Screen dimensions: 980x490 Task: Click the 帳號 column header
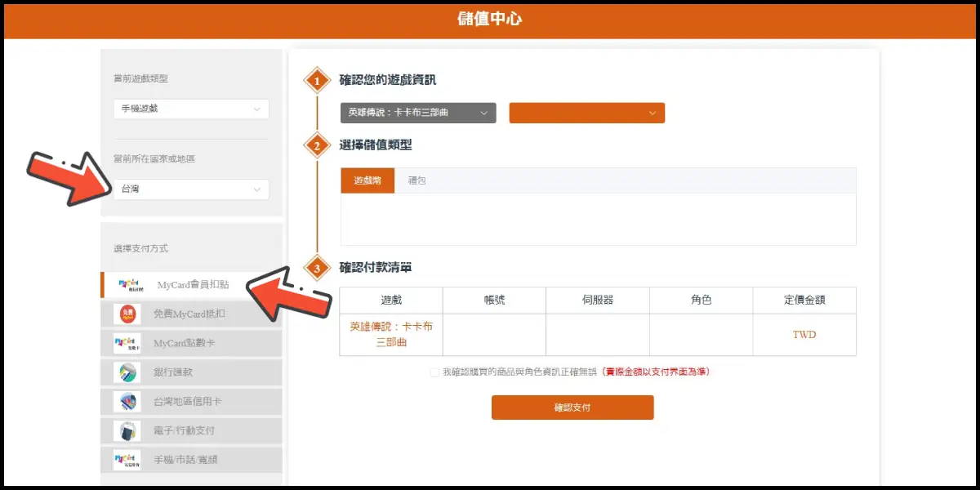(x=494, y=301)
